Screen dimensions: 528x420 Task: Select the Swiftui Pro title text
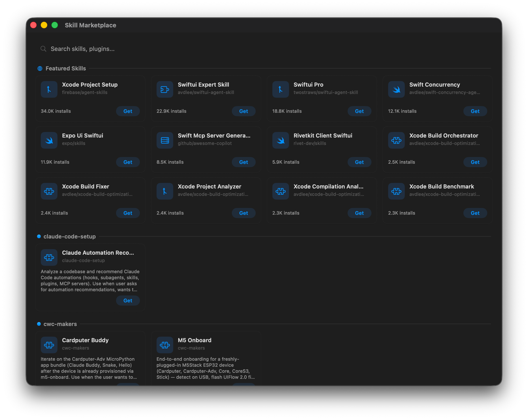tap(308, 84)
